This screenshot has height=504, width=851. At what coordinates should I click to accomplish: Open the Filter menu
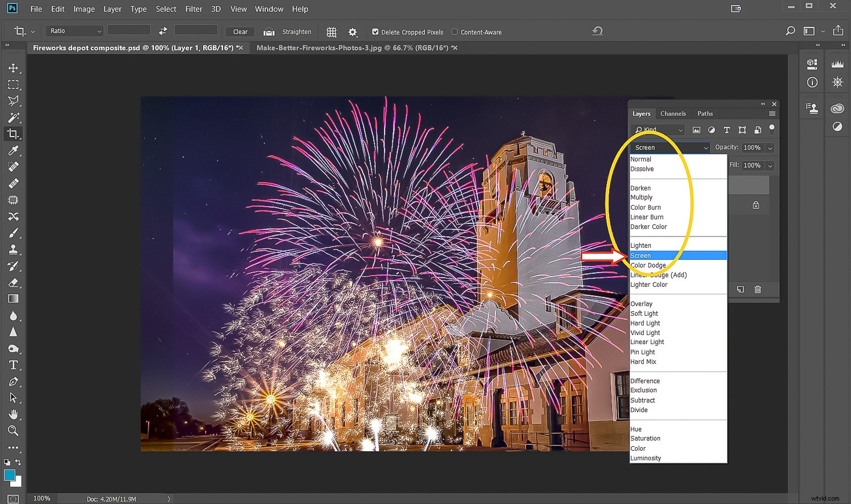point(193,9)
